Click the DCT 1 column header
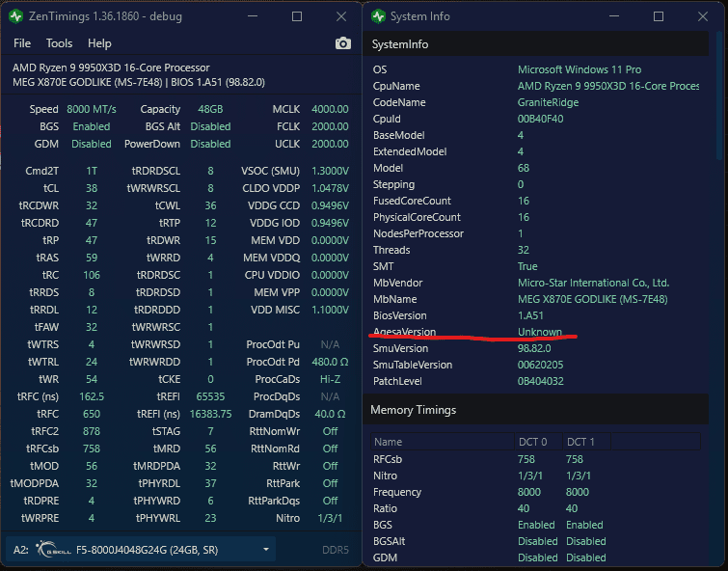The image size is (728, 571). tap(580, 442)
